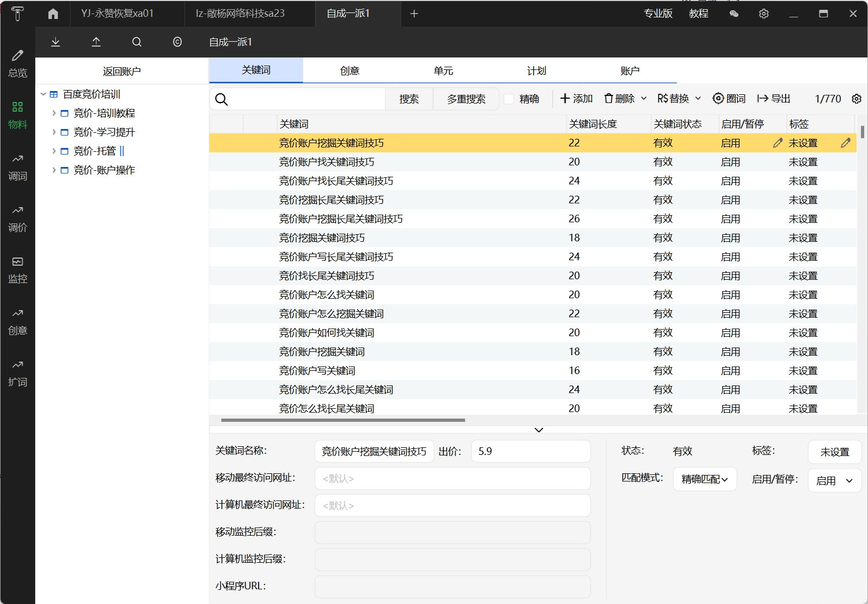The width and height of the screenshot is (868, 604).
Task: Click 返回账户 to return to accounts
Action: tap(122, 71)
